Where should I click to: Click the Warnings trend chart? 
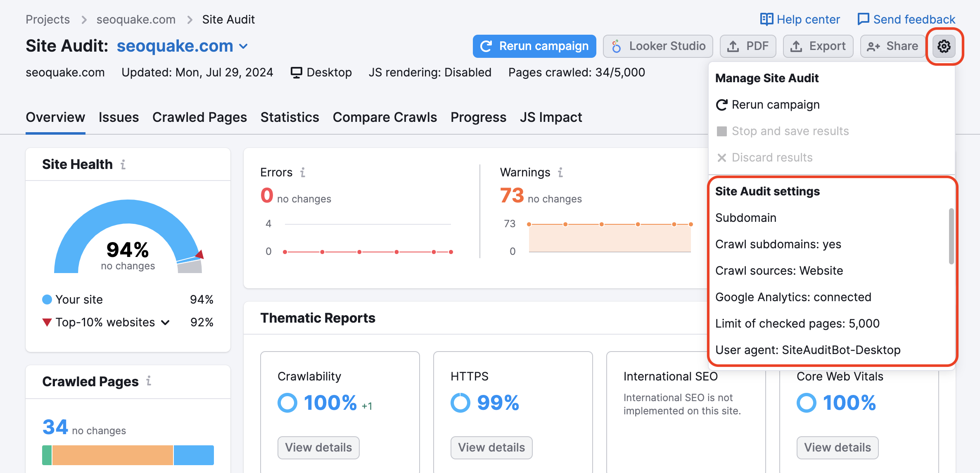[610, 238]
